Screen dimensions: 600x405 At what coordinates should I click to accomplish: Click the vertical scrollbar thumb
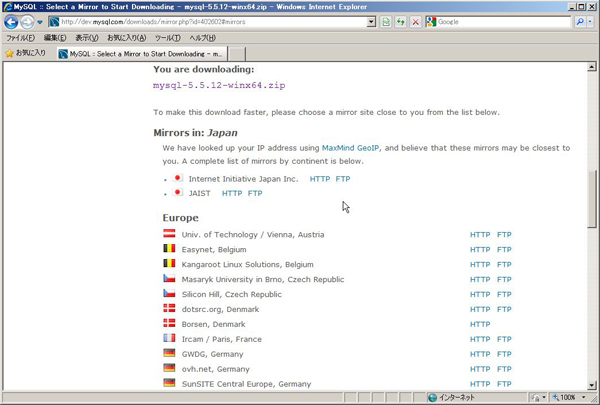[x=592, y=199]
